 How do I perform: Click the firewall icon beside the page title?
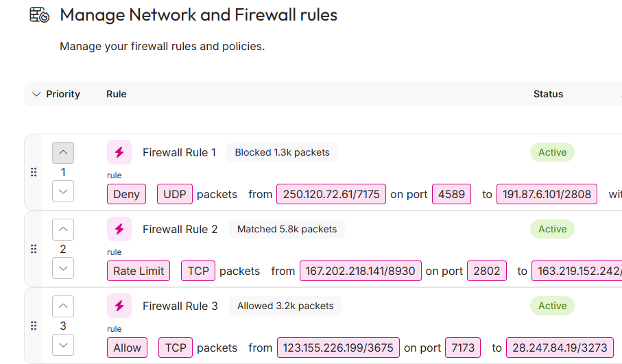point(39,15)
